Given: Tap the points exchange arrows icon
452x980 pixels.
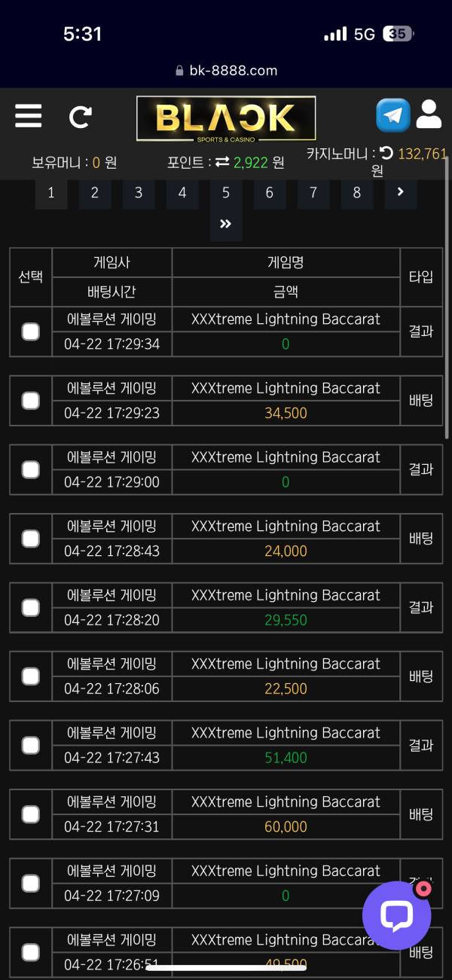Looking at the screenshot, I should [222, 162].
